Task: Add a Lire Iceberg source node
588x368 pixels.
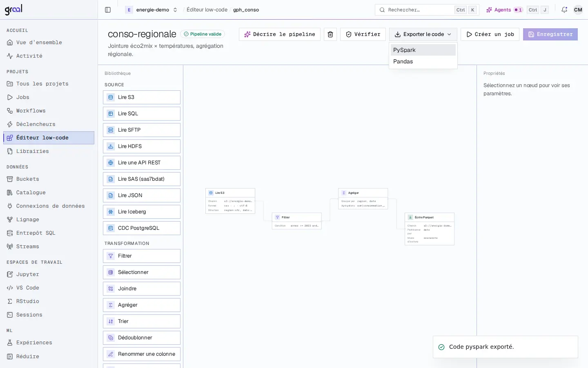Action: click(142, 212)
